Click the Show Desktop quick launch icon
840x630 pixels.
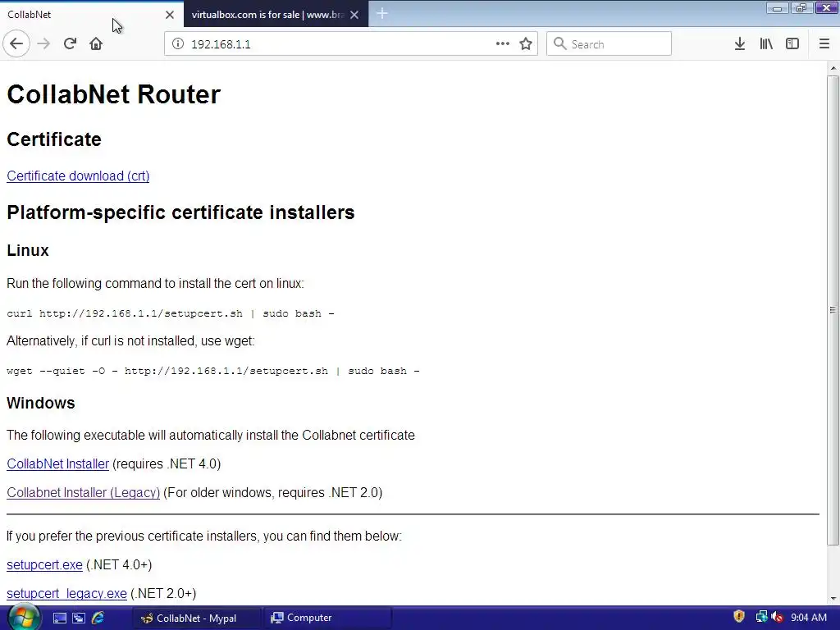pyautogui.click(x=59, y=618)
